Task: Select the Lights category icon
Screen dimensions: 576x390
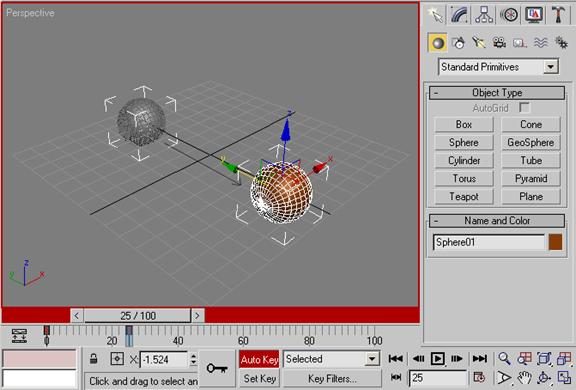Action: 479,43
